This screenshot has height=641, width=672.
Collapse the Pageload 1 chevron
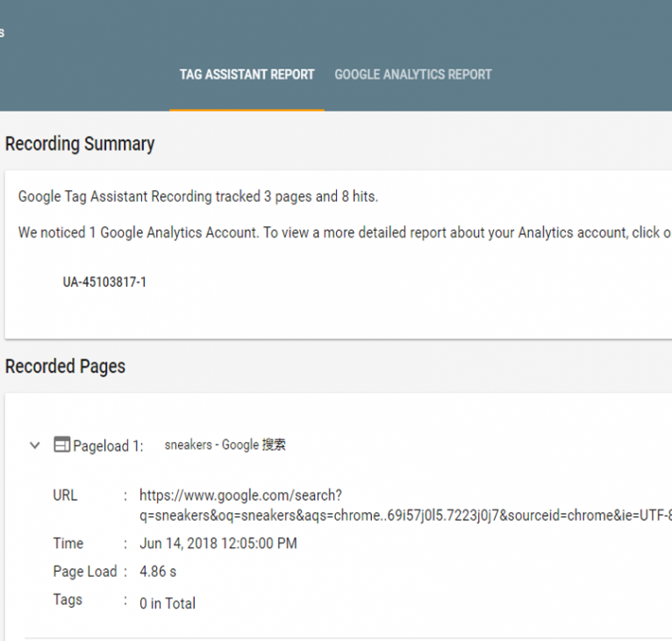[x=35, y=445]
